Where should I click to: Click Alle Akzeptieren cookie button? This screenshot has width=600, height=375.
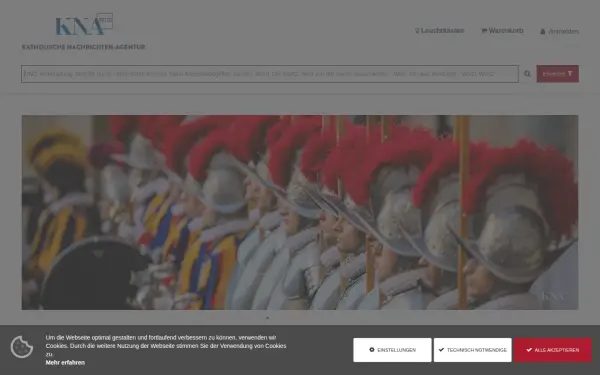point(553,350)
